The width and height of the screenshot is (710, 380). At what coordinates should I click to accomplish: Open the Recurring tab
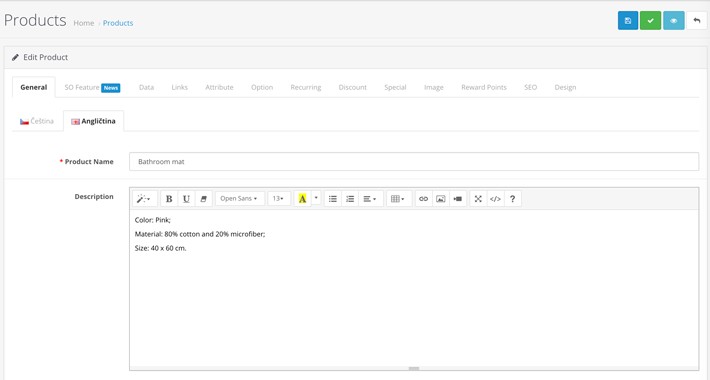(x=306, y=87)
